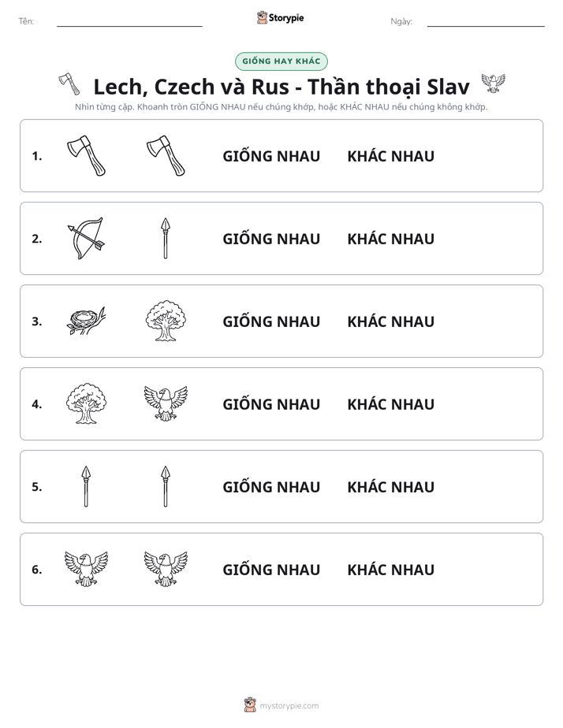This screenshot has height=728, width=563.
Task: Select the spear beside the bow in row 2
Action: tap(166, 239)
